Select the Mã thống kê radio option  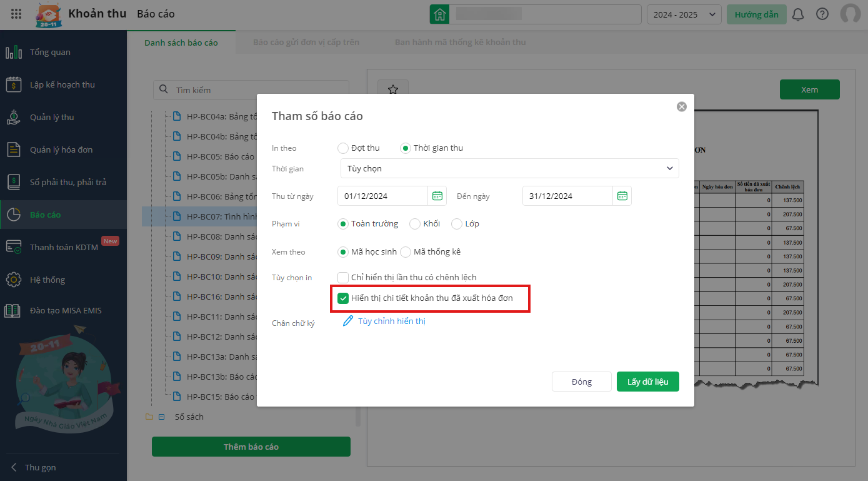(406, 252)
